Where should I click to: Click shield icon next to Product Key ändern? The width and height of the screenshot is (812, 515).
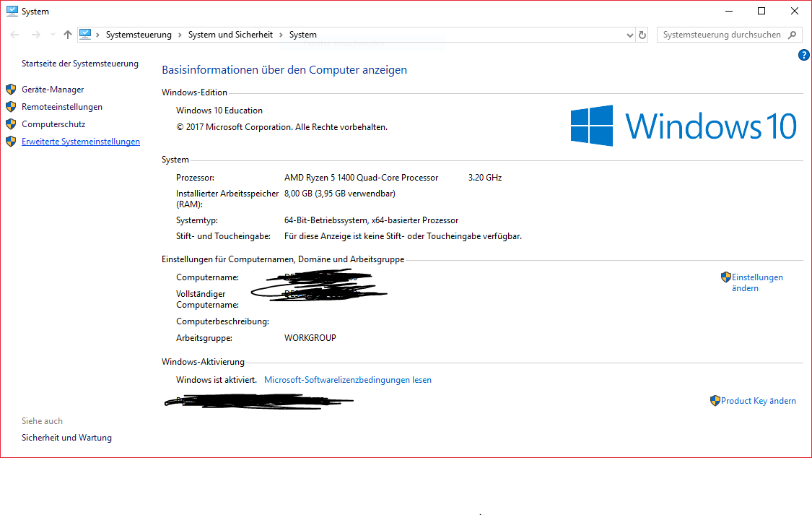715,400
